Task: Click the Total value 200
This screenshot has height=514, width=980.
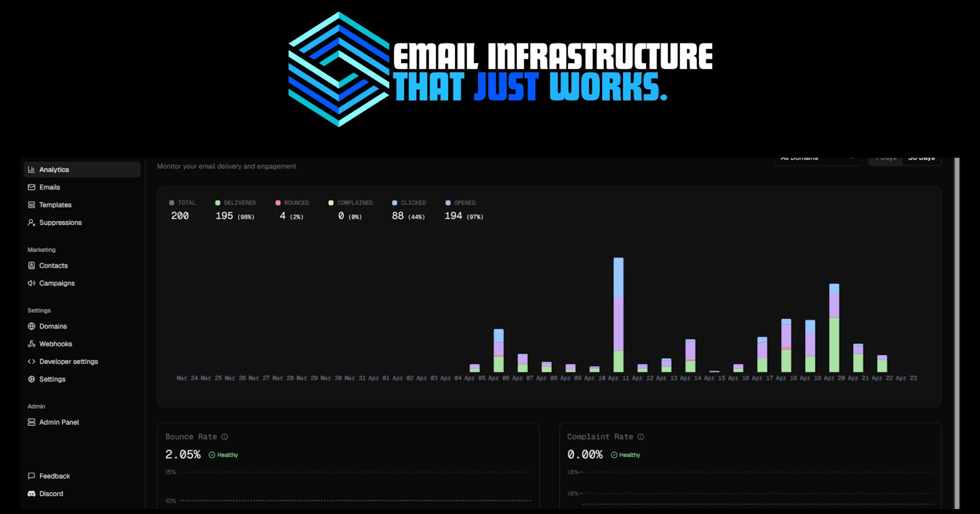Action: pyautogui.click(x=180, y=216)
